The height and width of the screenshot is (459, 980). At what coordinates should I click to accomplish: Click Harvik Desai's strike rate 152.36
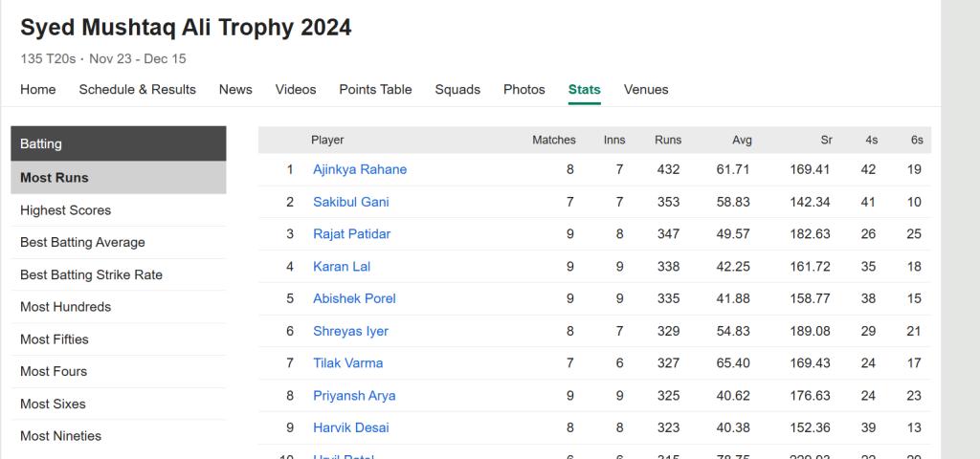pos(810,427)
